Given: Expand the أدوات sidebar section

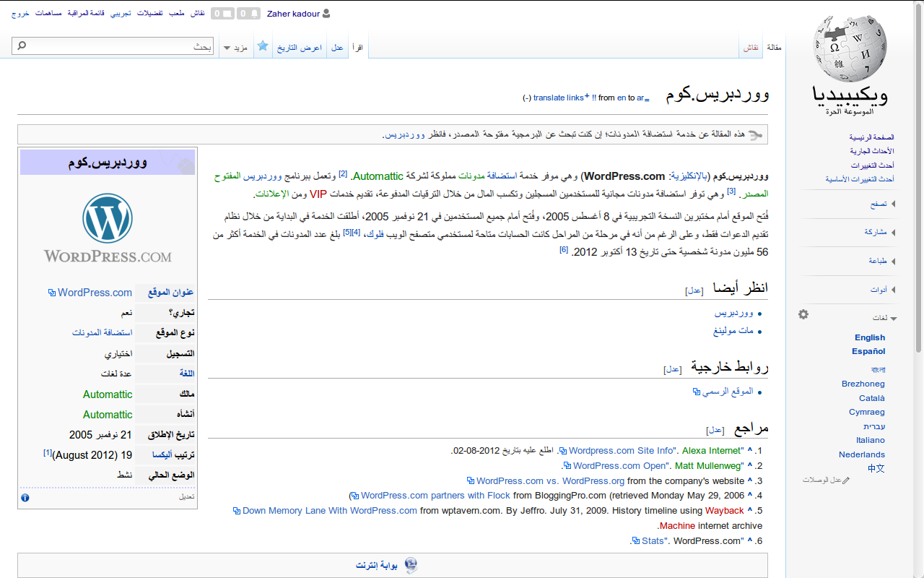Looking at the screenshot, I should click(883, 290).
